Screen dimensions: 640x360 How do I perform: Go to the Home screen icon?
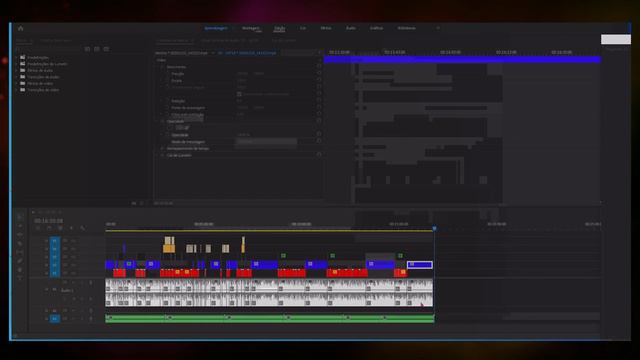21,28
